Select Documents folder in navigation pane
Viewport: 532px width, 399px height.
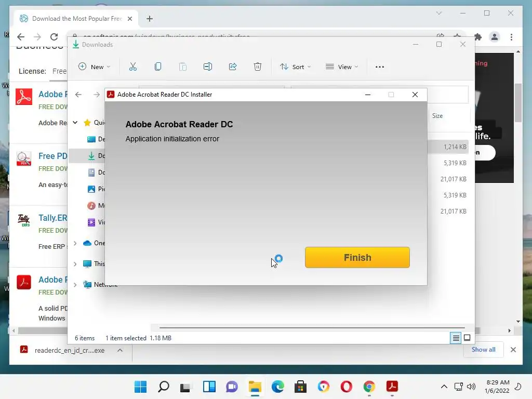[x=96, y=172]
